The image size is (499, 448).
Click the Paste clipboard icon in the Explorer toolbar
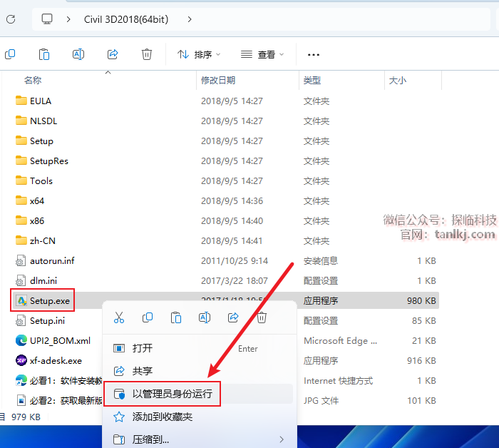pos(44,54)
